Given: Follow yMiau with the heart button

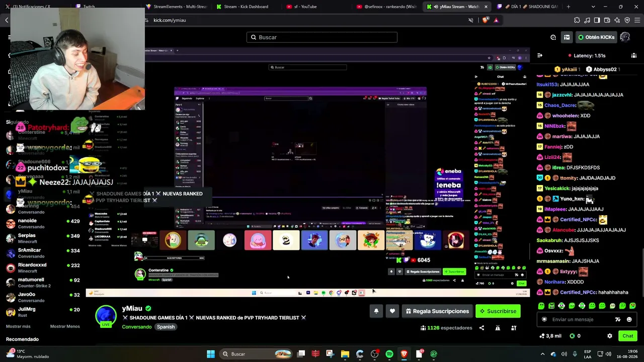Looking at the screenshot, I should point(392,311).
